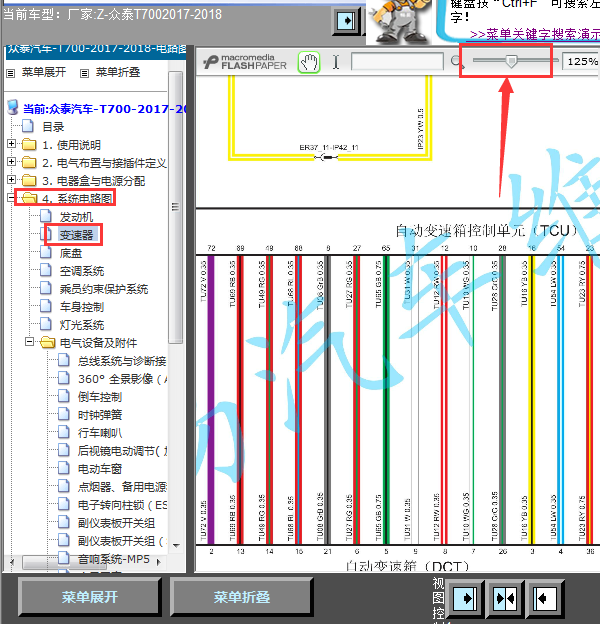
Task: Click the FlashPaper search text field
Action: pyautogui.click(x=397, y=62)
